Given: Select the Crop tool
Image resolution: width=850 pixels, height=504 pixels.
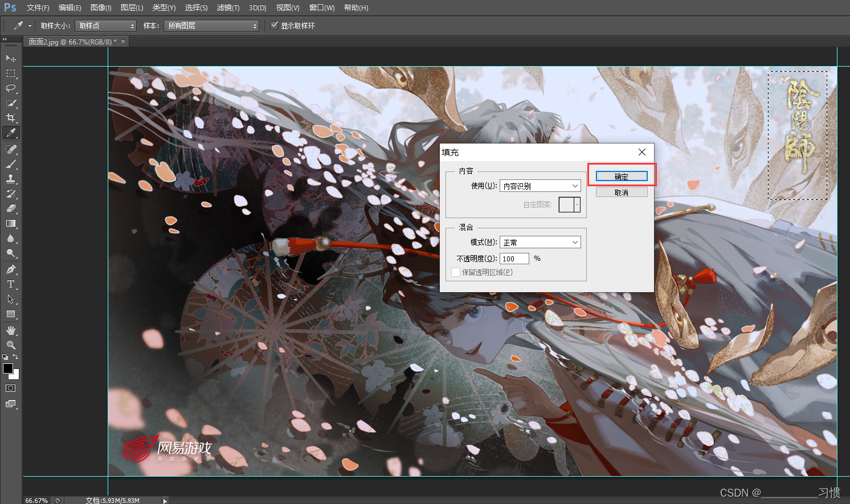Looking at the screenshot, I should (11, 118).
